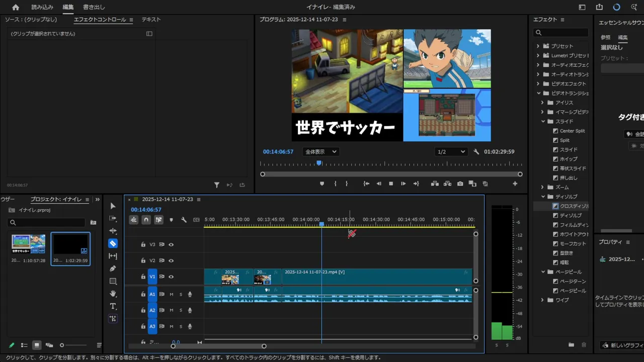644x362 pixels.
Task: Click the Lift button in program monitor
Action: pyautogui.click(x=434, y=184)
